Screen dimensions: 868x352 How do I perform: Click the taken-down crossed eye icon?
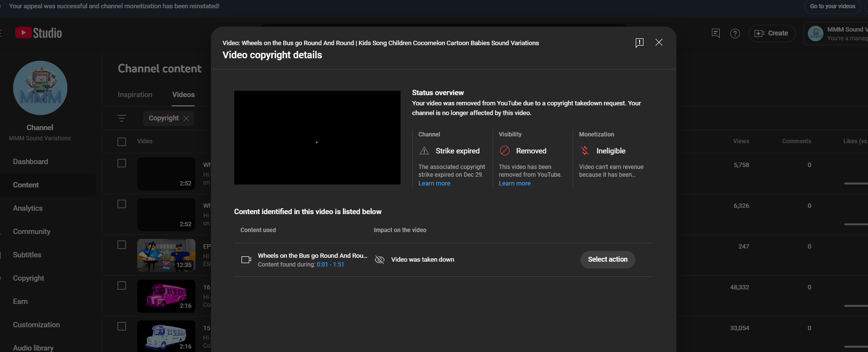380,260
